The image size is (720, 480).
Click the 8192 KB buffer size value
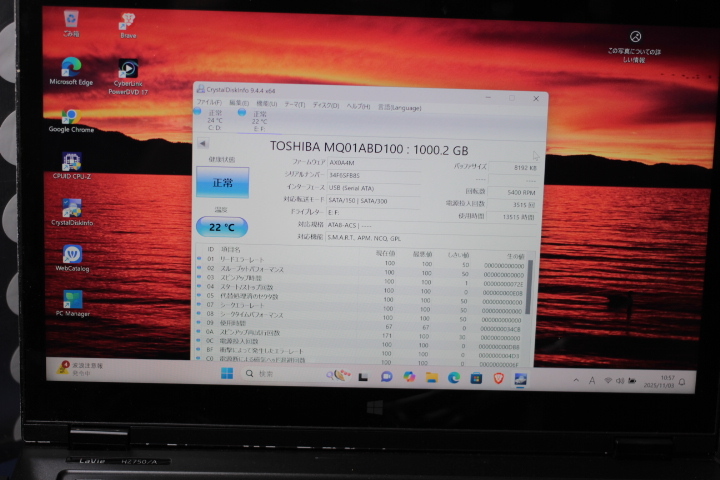tap(513, 168)
